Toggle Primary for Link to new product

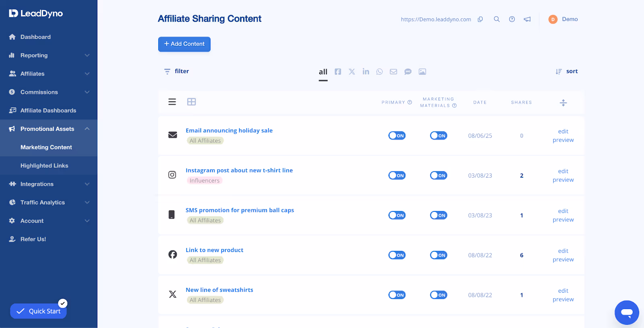[397, 255]
